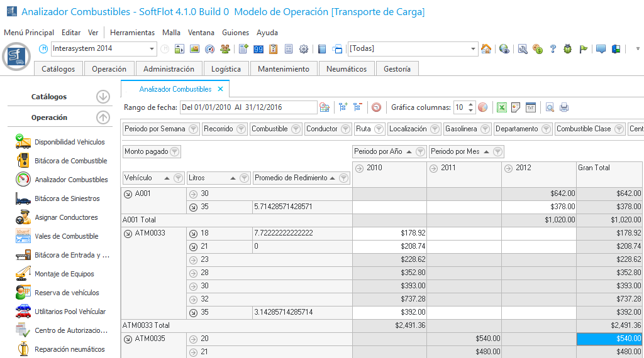This screenshot has height=358, width=644.
Task: Open the Interasystem 2014 company dropdown
Action: pos(152,49)
